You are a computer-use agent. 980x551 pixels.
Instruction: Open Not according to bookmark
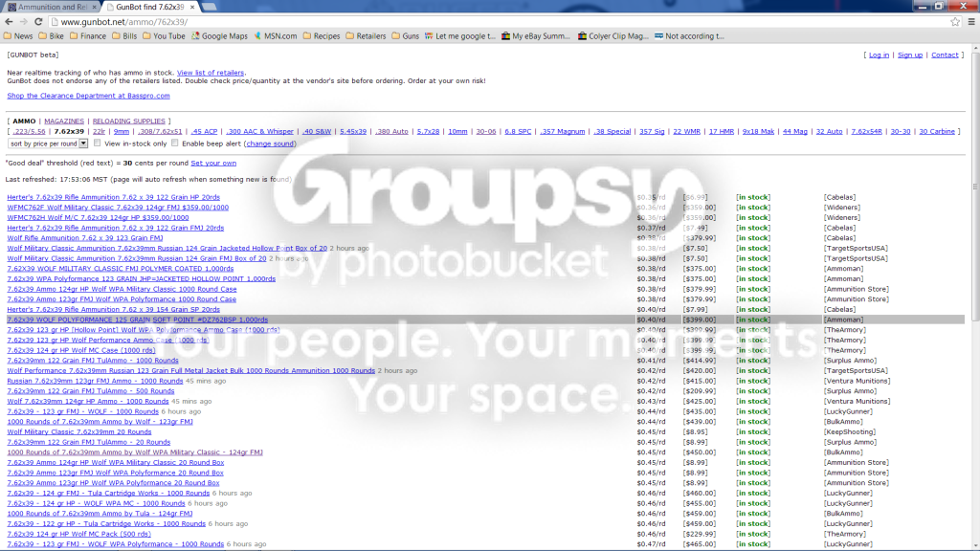pos(689,36)
